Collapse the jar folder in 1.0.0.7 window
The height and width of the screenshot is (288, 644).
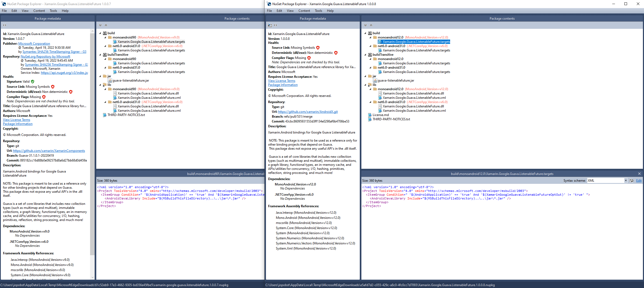pos(100,76)
